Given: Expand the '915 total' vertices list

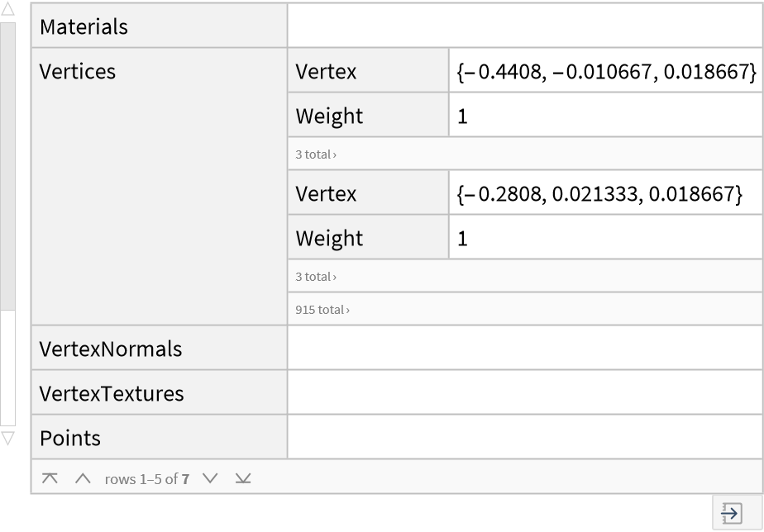Looking at the screenshot, I should [x=322, y=310].
